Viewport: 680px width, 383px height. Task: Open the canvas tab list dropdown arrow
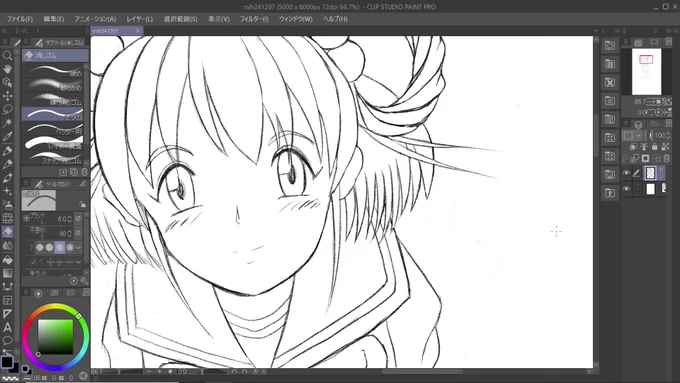[596, 31]
